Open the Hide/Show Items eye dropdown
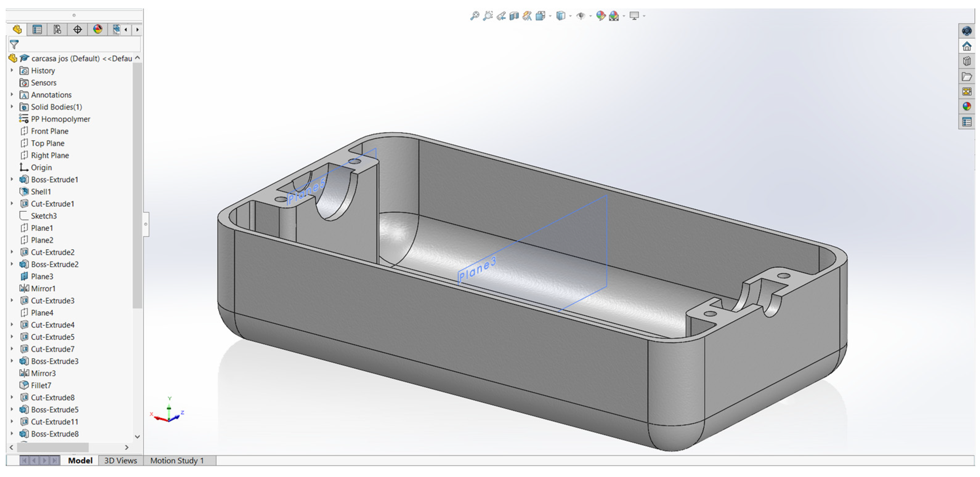Screen dimensions: 980x477 (590, 16)
